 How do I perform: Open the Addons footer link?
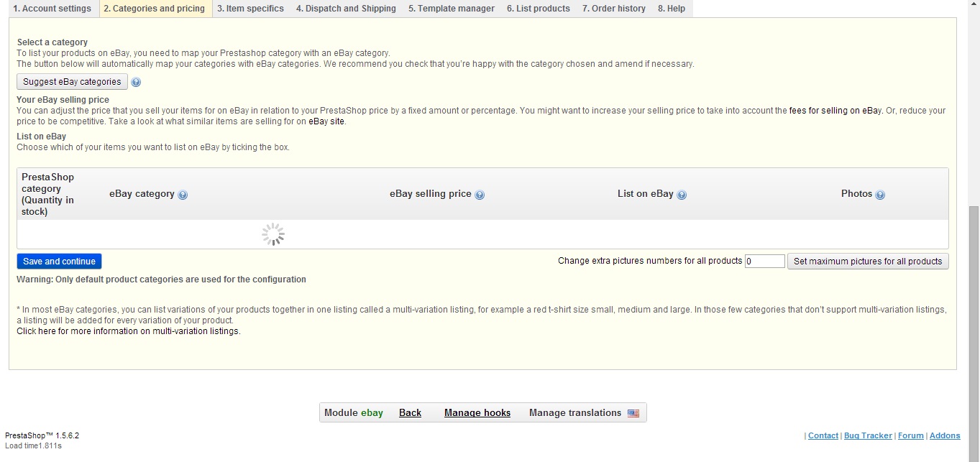tap(945, 435)
